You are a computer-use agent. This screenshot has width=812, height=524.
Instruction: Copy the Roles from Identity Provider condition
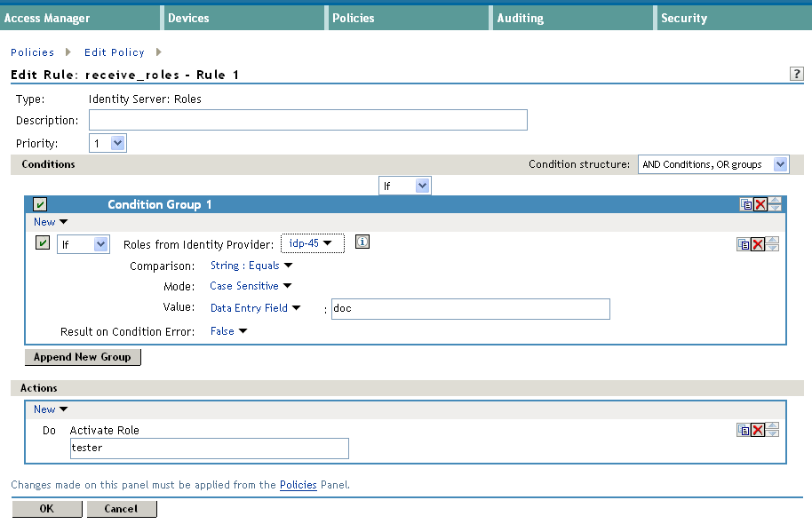click(x=744, y=244)
